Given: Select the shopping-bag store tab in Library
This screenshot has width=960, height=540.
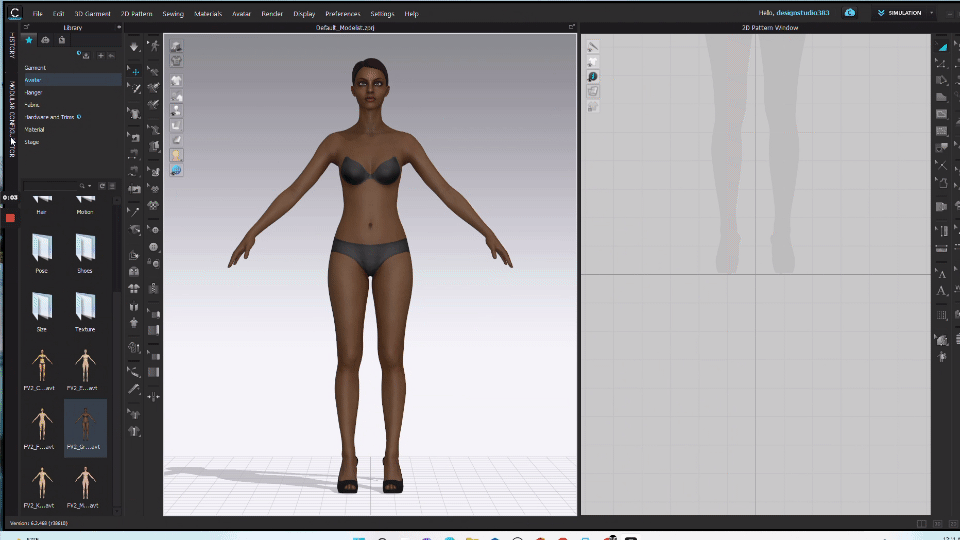Looking at the screenshot, I should (62, 40).
